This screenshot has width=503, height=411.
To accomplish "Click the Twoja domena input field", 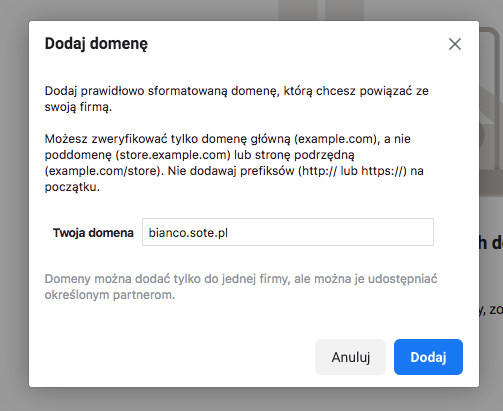I will click(288, 232).
